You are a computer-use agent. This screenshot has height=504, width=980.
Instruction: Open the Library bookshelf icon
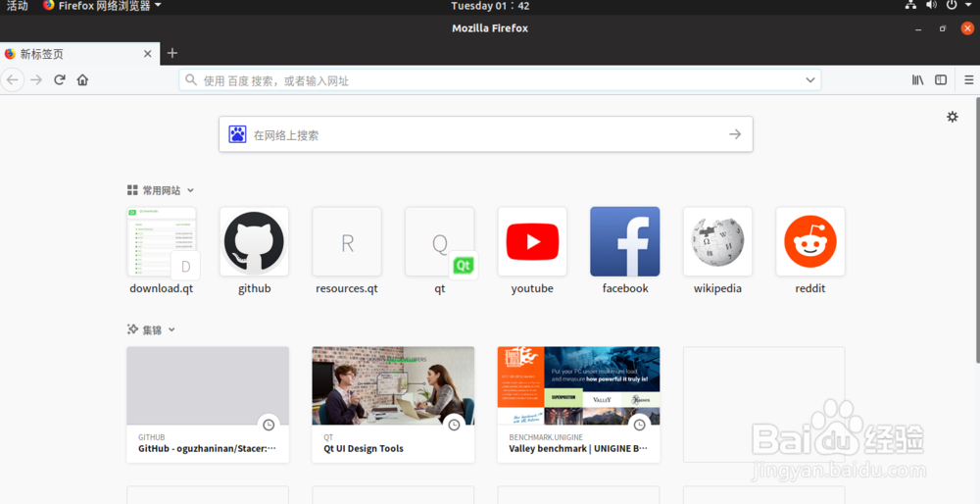coord(917,80)
